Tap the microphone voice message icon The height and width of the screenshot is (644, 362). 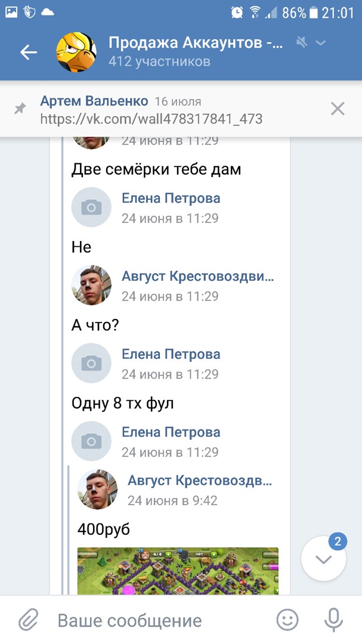point(332,620)
